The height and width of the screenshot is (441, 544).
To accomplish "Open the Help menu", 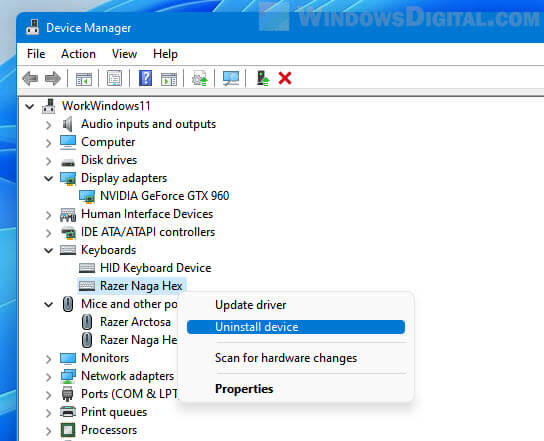I will coord(165,54).
